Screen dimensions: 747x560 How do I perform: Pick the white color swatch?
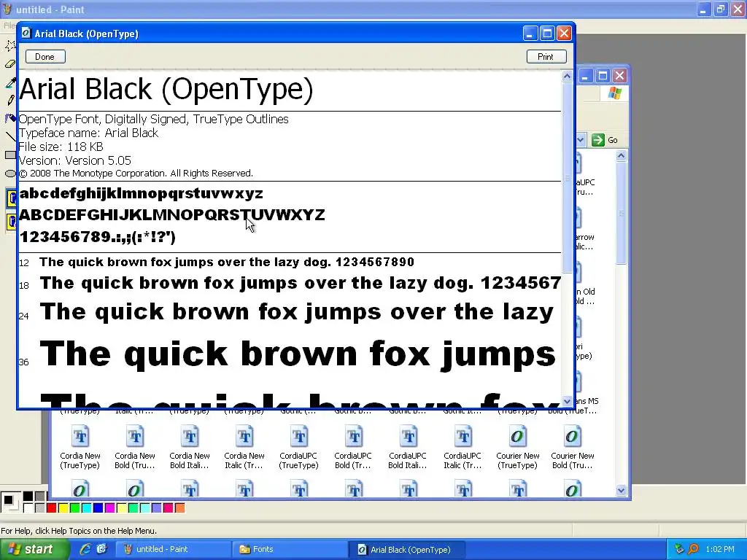[x=28, y=508]
